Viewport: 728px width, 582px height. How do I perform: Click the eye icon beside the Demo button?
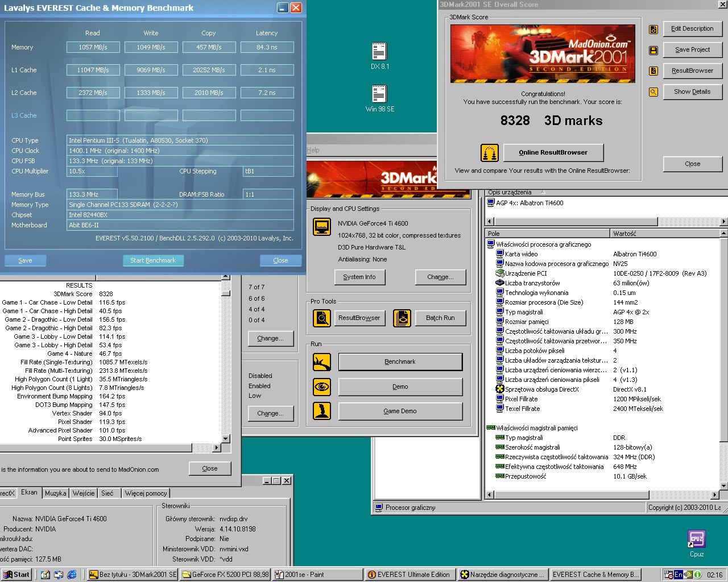tap(322, 386)
